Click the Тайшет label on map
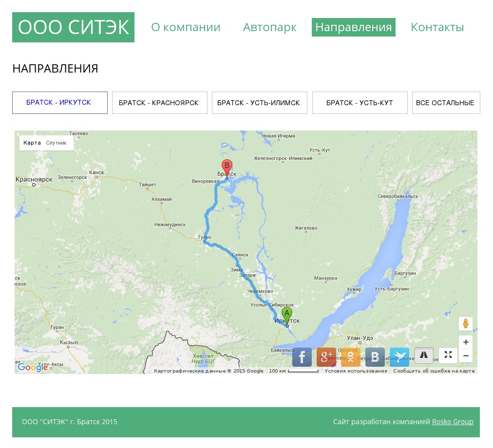This screenshot has height=448, width=493. tap(147, 184)
